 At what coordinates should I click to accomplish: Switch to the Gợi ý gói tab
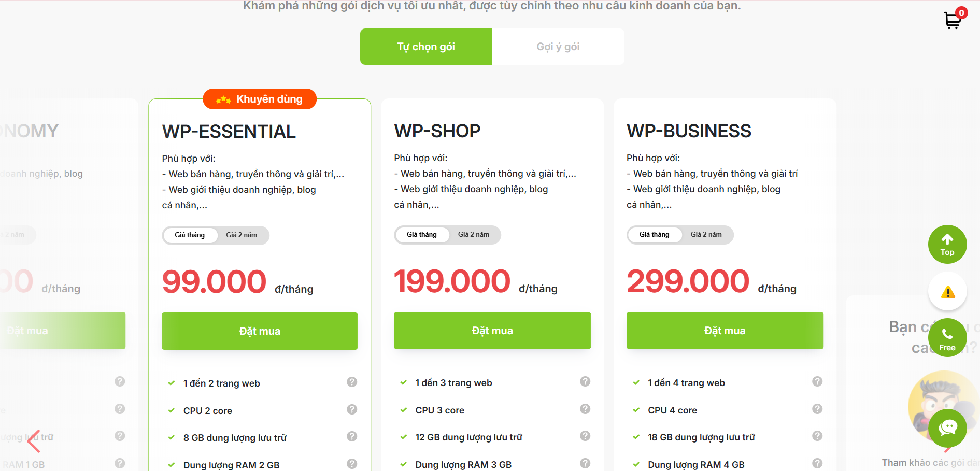[558, 47]
